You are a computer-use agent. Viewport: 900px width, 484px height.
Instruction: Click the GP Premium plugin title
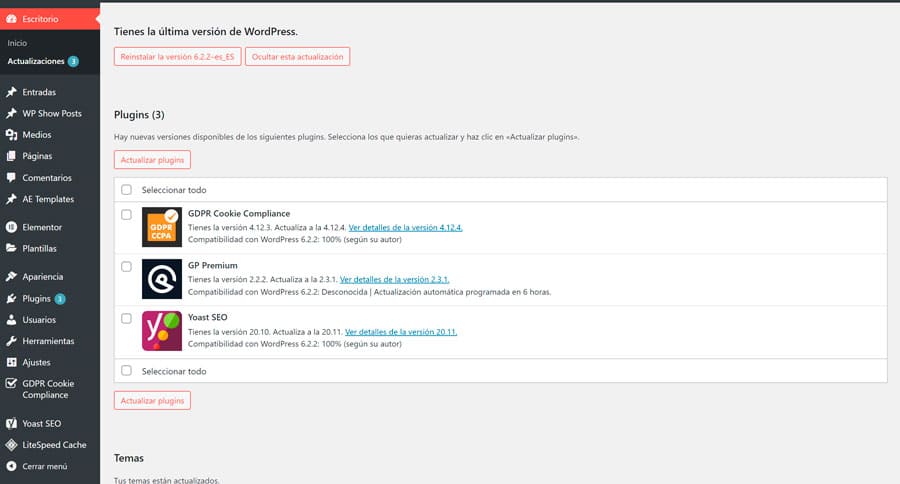pos(212,265)
